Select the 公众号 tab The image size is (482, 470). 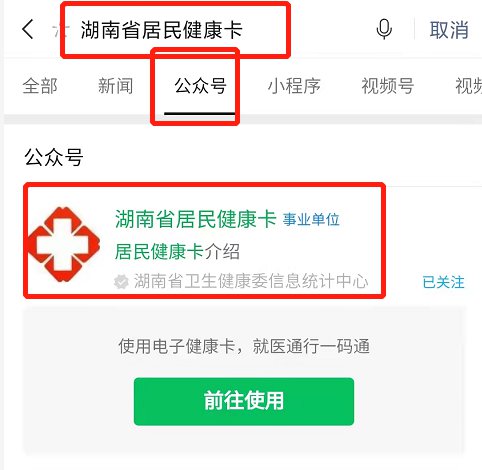(200, 86)
